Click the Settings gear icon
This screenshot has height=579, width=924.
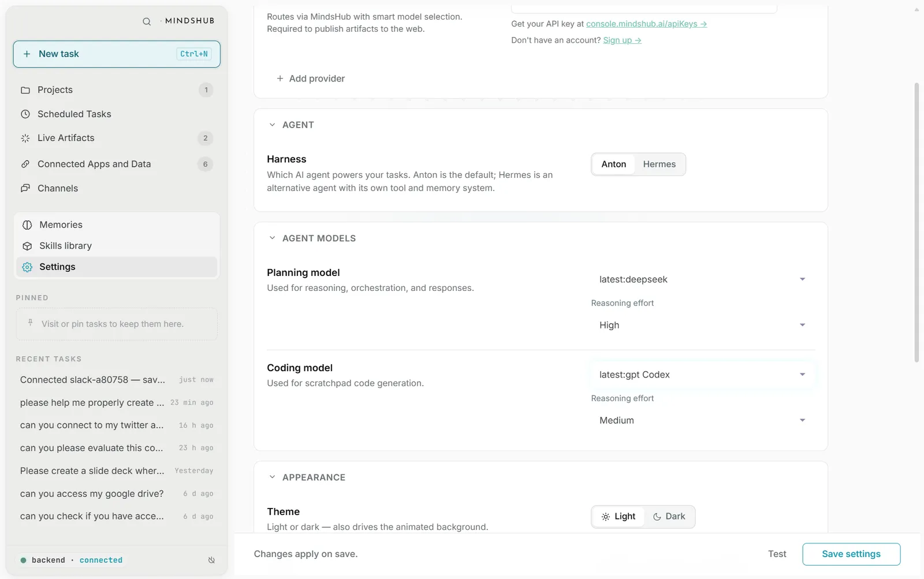tap(27, 267)
